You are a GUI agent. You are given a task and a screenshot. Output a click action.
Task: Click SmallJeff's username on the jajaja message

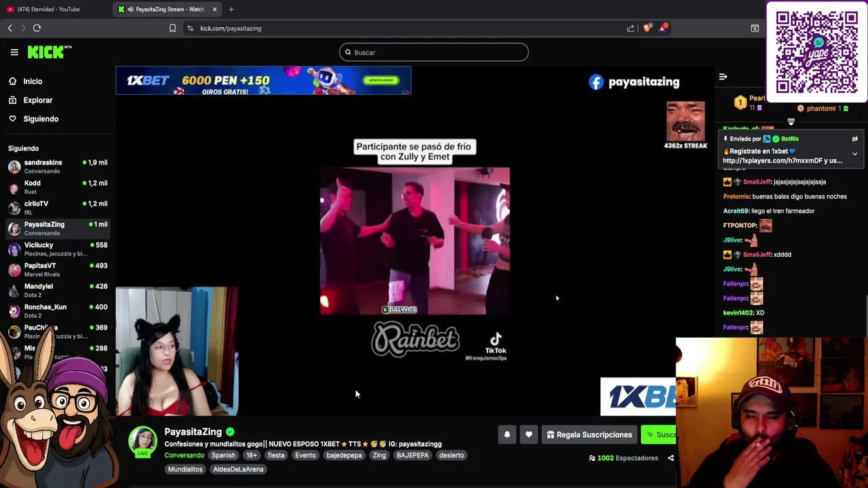pyautogui.click(x=757, y=182)
